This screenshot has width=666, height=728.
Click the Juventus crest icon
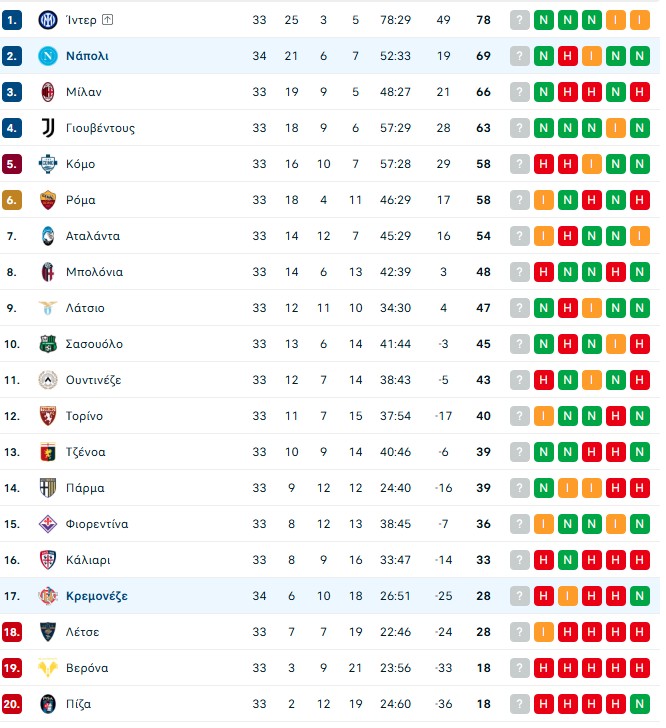point(48,128)
